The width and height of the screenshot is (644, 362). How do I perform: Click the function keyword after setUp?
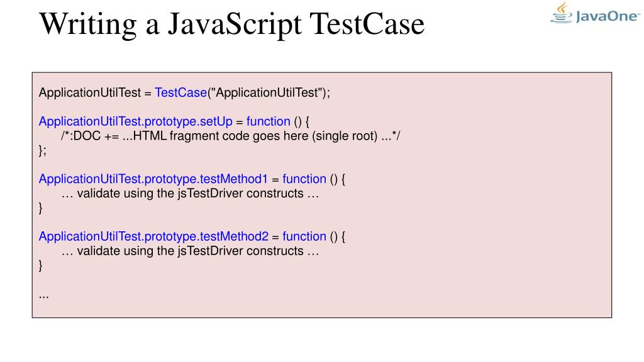tap(268, 121)
